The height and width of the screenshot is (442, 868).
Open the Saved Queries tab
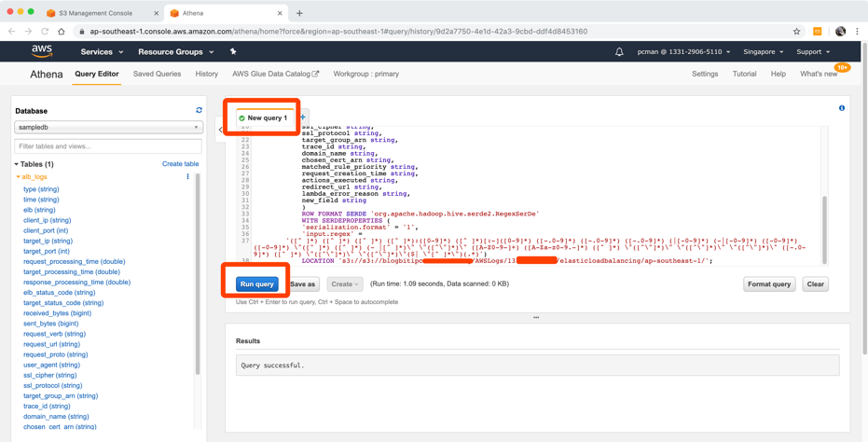[x=158, y=74]
